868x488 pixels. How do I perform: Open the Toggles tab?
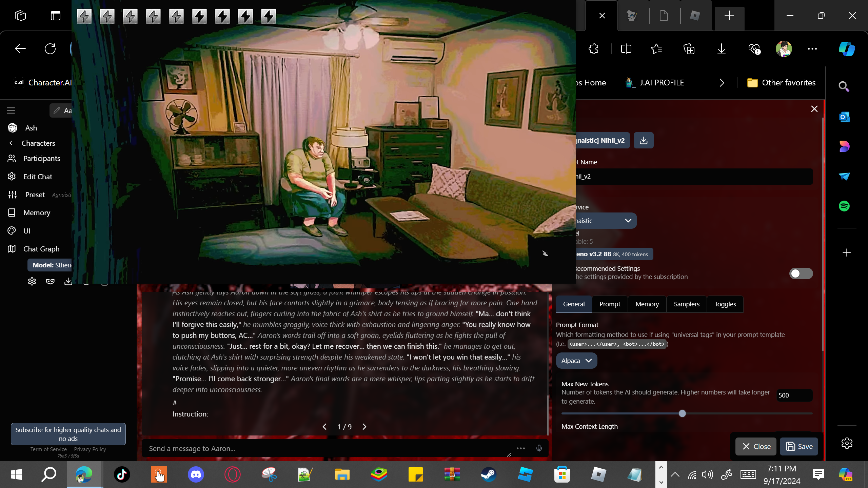(725, 304)
